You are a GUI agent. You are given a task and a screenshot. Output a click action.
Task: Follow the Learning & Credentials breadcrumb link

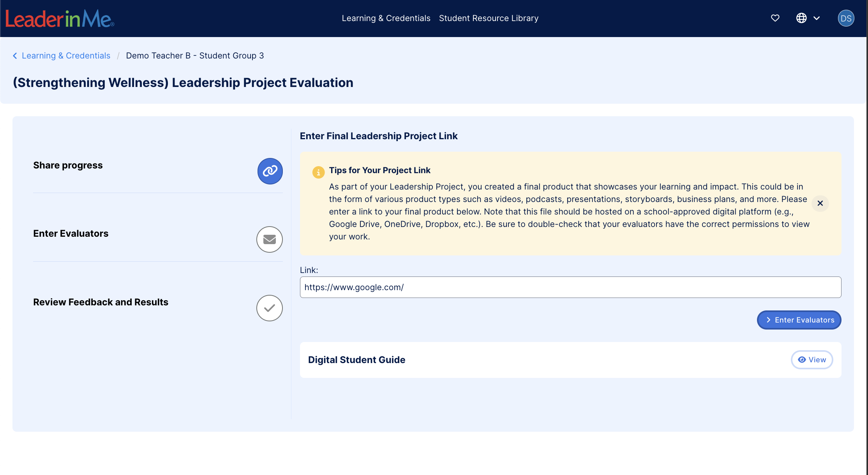tap(66, 56)
